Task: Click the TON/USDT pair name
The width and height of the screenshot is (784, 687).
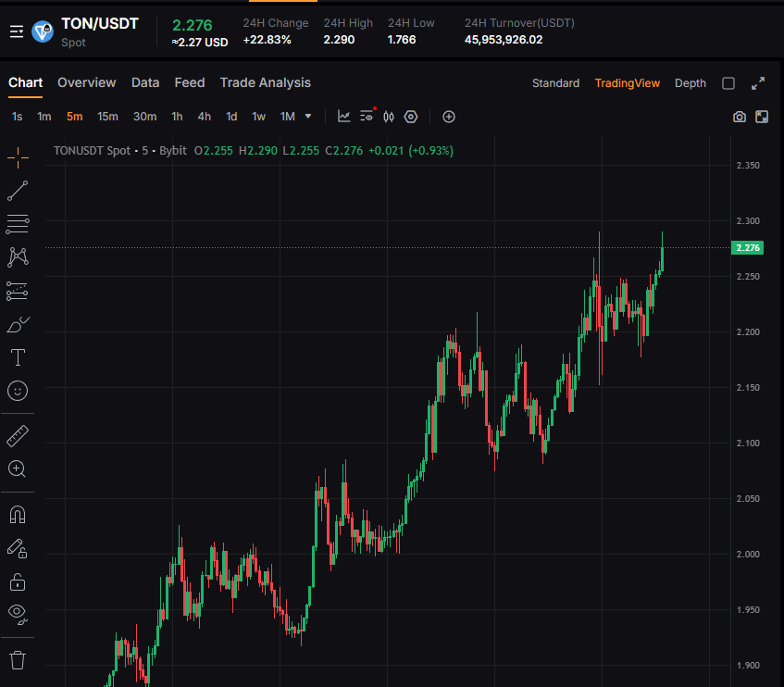Action: pos(99,23)
